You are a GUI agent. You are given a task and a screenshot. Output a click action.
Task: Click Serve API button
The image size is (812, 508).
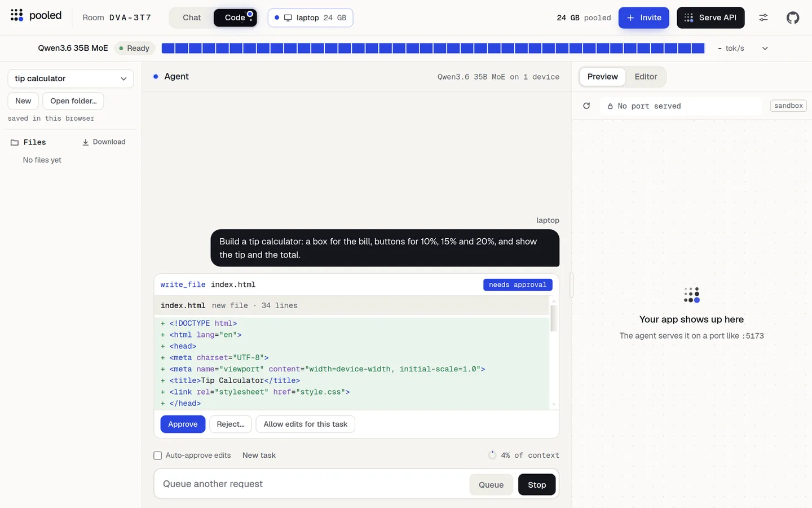click(710, 17)
